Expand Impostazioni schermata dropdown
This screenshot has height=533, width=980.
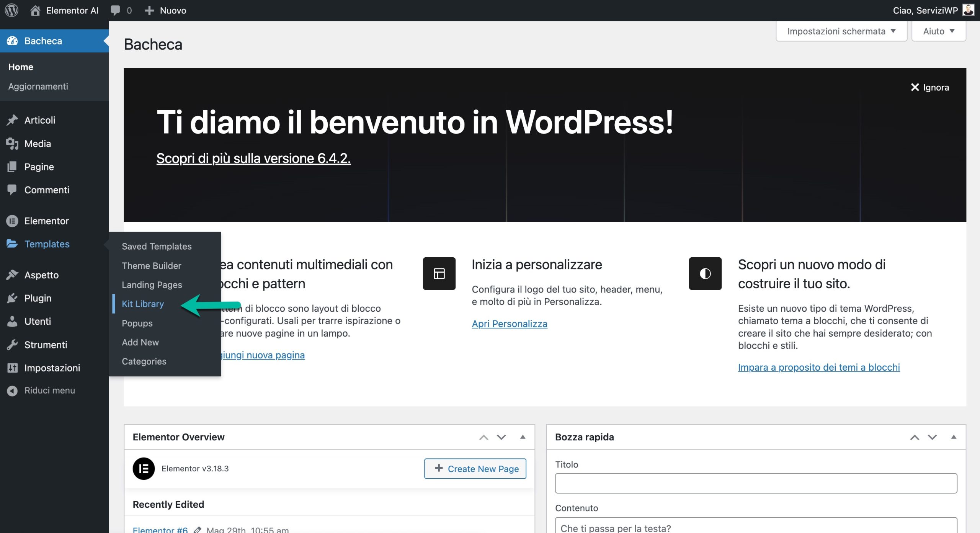point(841,31)
